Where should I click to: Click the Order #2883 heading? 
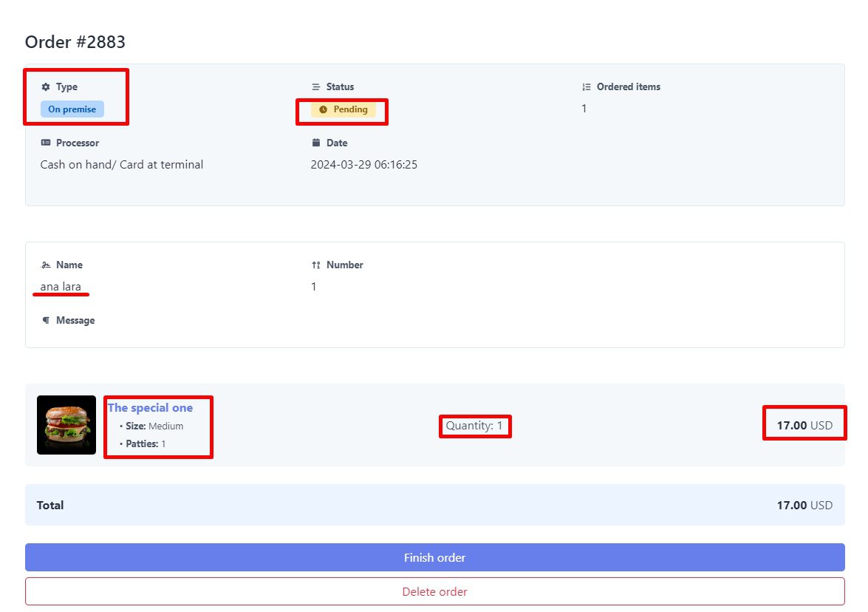pos(75,42)
